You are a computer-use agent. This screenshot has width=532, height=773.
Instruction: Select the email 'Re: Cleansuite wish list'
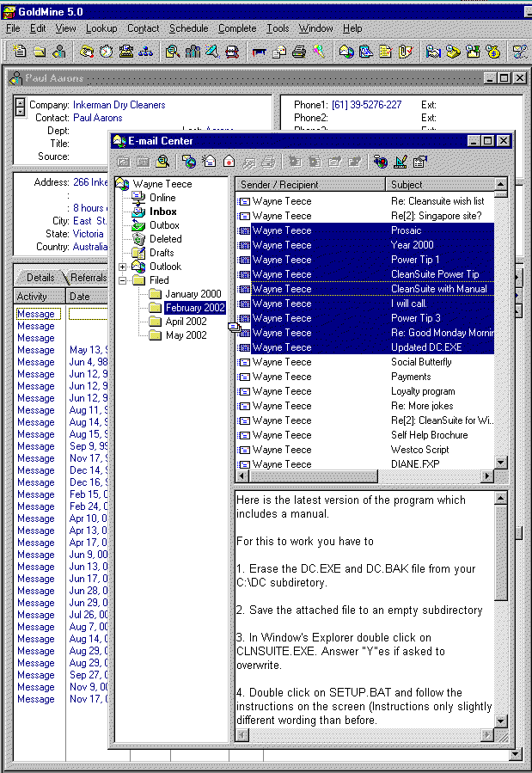365,201
